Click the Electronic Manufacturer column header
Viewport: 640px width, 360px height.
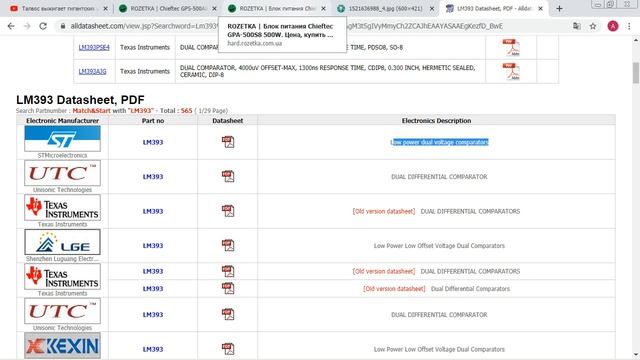pyautogui.click(x=62, y=121)
